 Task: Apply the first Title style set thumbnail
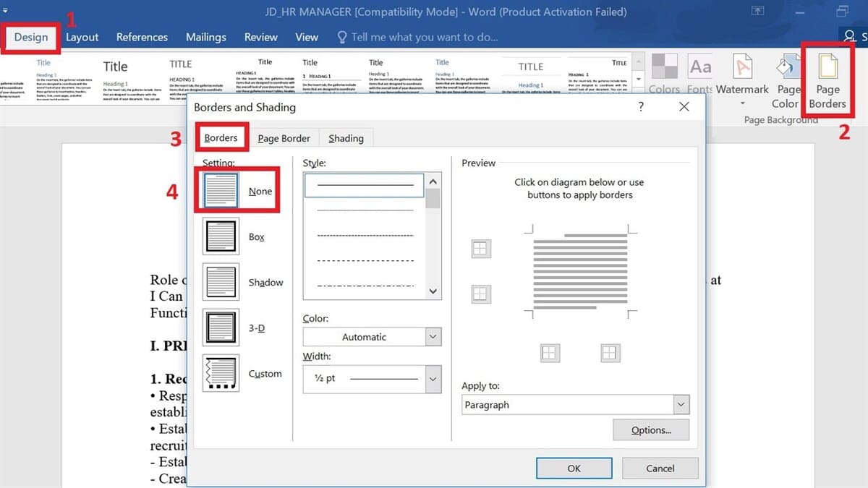(x=65, y=80)
